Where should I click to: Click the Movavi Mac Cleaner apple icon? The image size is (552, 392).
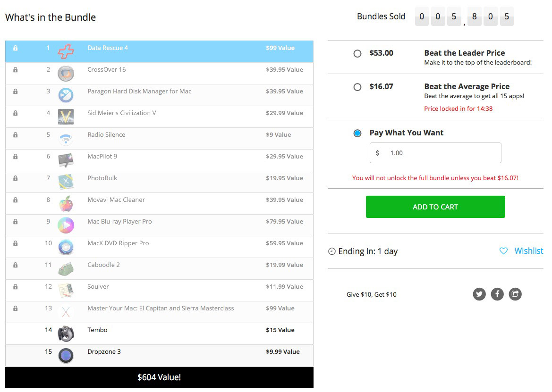point(66,204)
